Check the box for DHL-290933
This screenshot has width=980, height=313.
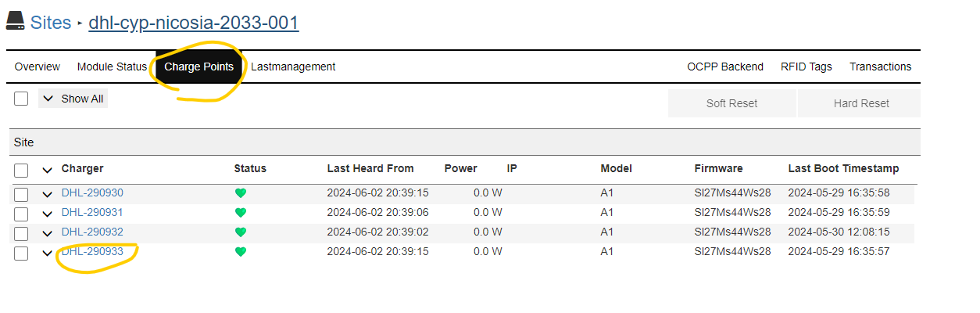tap(21, 253)
